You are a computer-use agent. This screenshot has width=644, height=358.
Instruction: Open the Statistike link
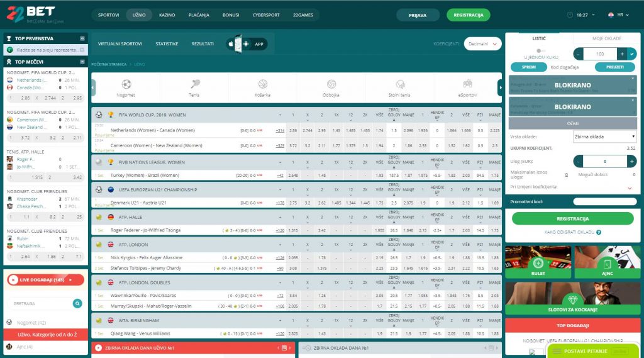coord(167,44)
